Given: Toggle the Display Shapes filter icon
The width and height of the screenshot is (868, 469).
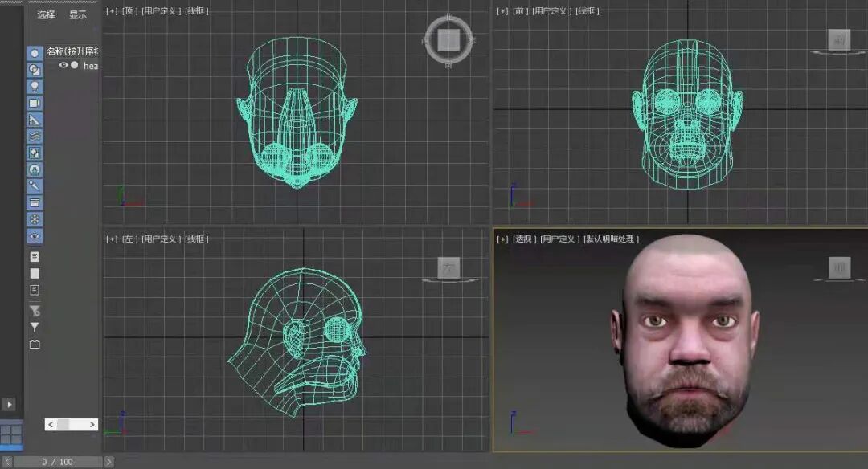Looking at the screenshot, I should (x=35, y=70).
